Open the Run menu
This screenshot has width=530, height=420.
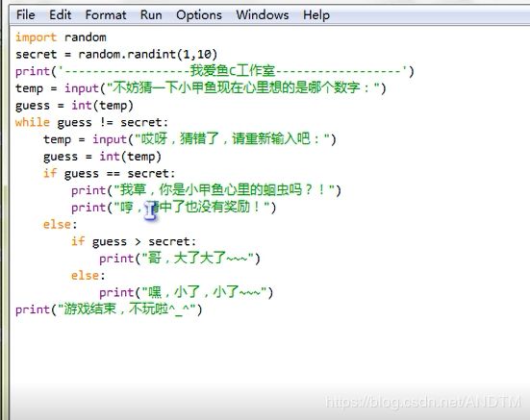pyautogui.click(x=151, y=14)
